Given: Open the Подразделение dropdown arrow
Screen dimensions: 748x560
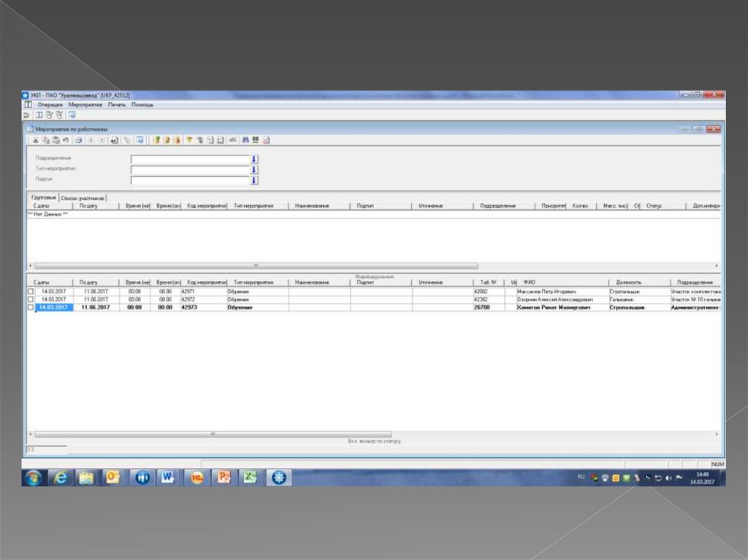Looking at the screenshot, I should pos(254,158).
